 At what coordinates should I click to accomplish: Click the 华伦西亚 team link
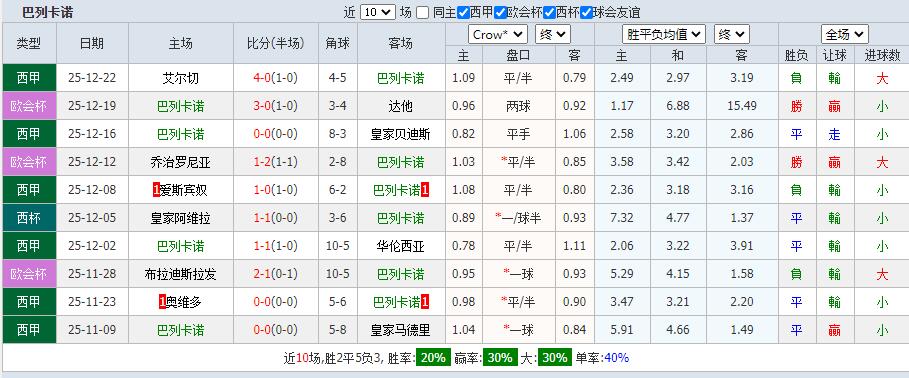tap(401, 246)
